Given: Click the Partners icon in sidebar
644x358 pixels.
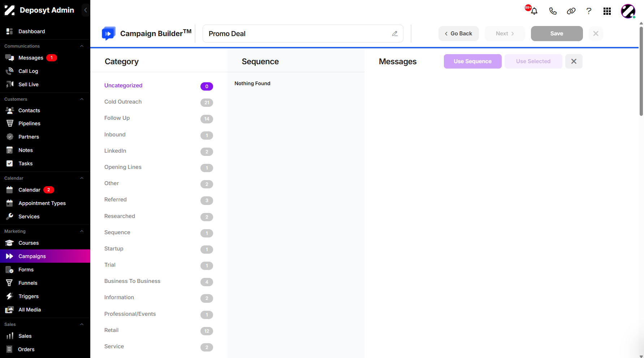Looking at the screenshot, I should pos(10,137).
